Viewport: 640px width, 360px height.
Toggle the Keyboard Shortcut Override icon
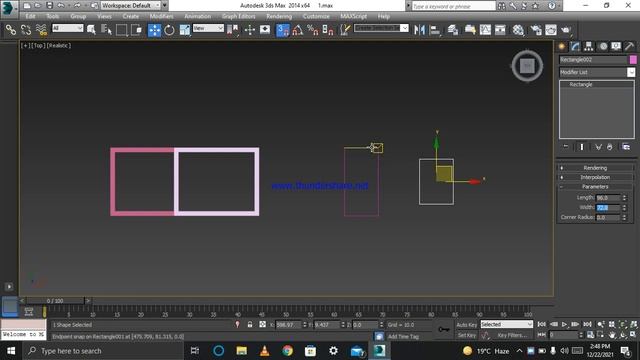click(265, 30)
